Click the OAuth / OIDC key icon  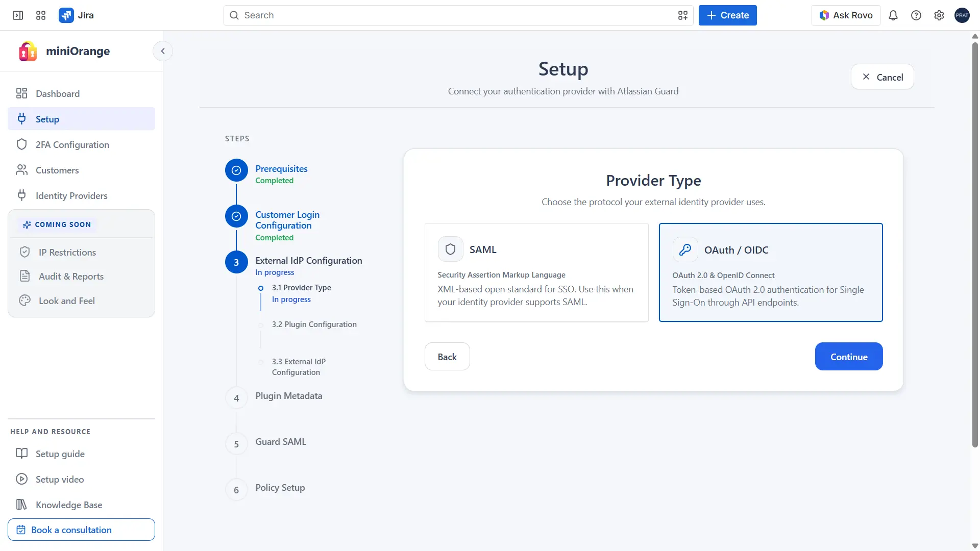point(685,250)
